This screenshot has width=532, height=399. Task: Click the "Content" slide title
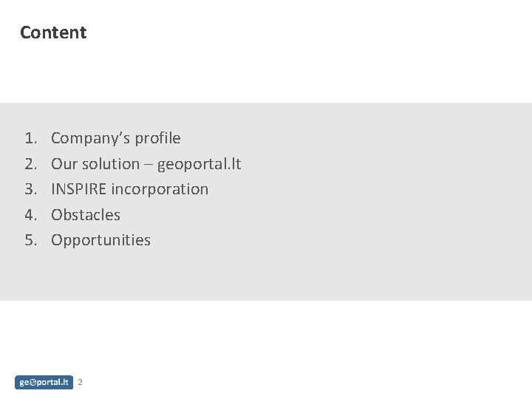click(53, 33)
